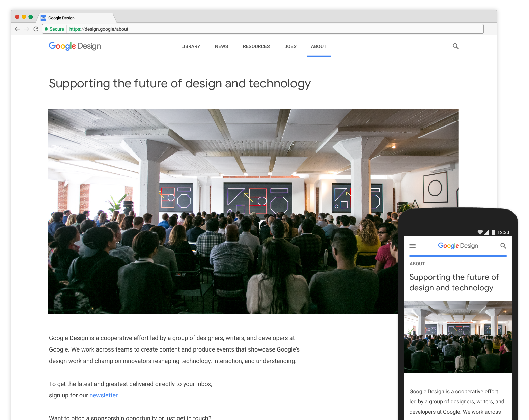Click the phone's Wi-Fi status icon
The image size is (529, 420).
[x=480, y=232]
